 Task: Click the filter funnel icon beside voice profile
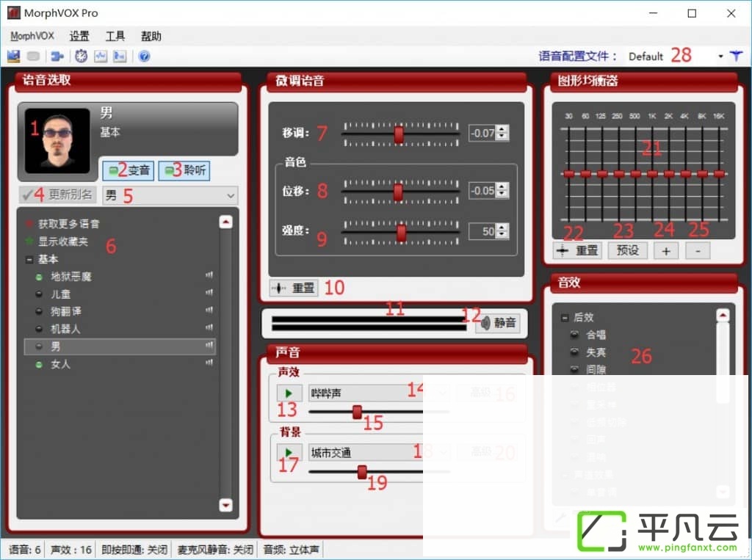coord(736,56)
